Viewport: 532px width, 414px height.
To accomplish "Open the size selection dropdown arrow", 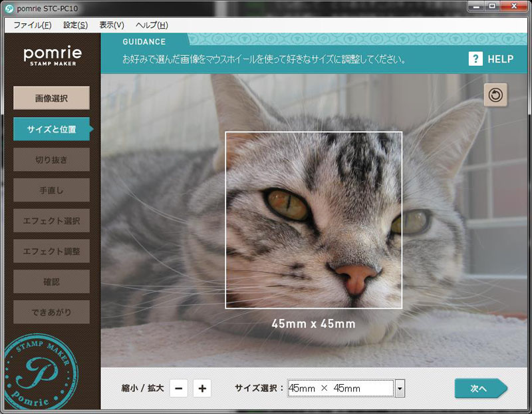I will pyautogui.click(x=400, y=388).
